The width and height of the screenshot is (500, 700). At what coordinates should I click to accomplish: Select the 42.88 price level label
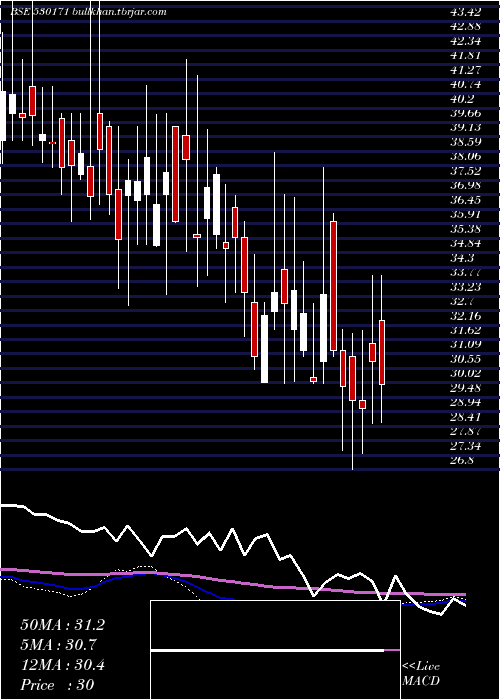tap(466, 26)
